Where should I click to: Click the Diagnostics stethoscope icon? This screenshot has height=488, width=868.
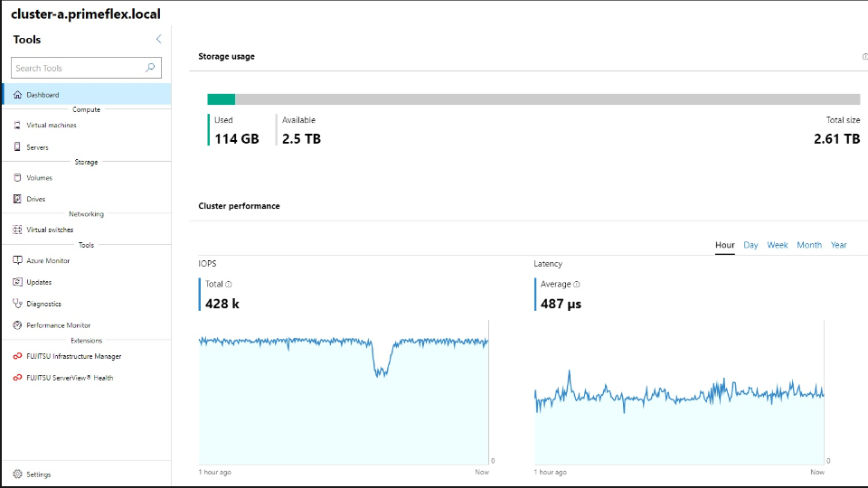tap(17, 304)
